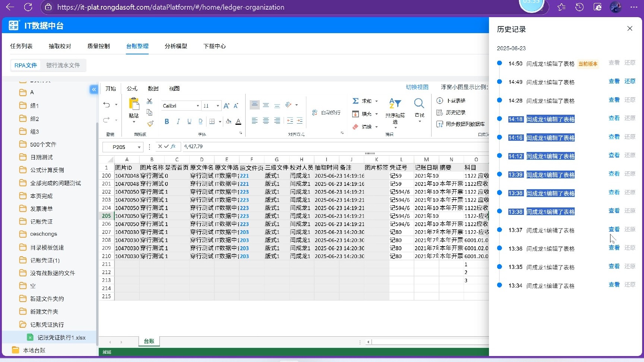Viewport: 644px width, 362px height.
Task: Align cell content to the vertical middle
Action: [x=266, y=105]
